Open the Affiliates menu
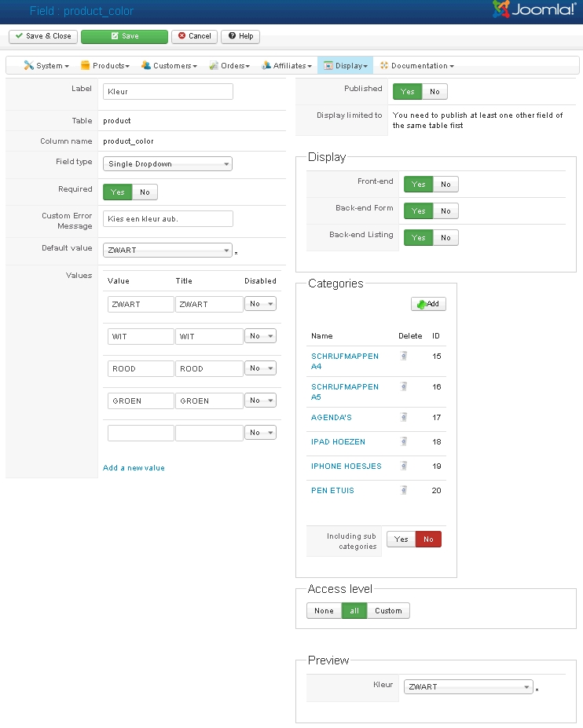The height and width of the screenshot is (728, 583). pyautogui.click(x=287, y=66)
